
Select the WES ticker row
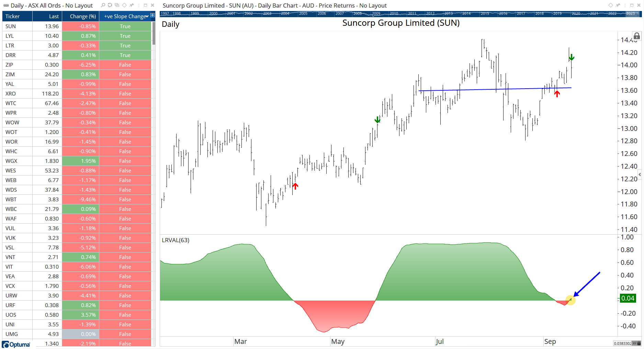(x=77, y=170)
